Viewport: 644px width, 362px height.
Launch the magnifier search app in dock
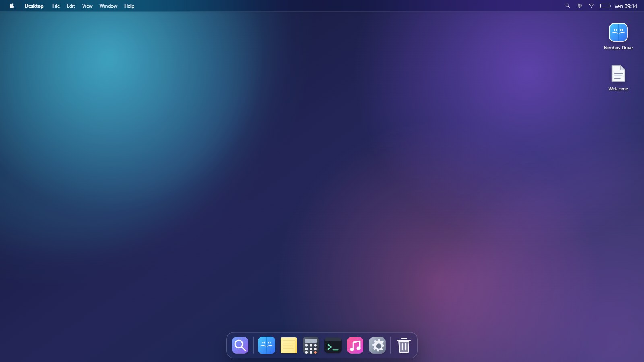click(240, 345)
